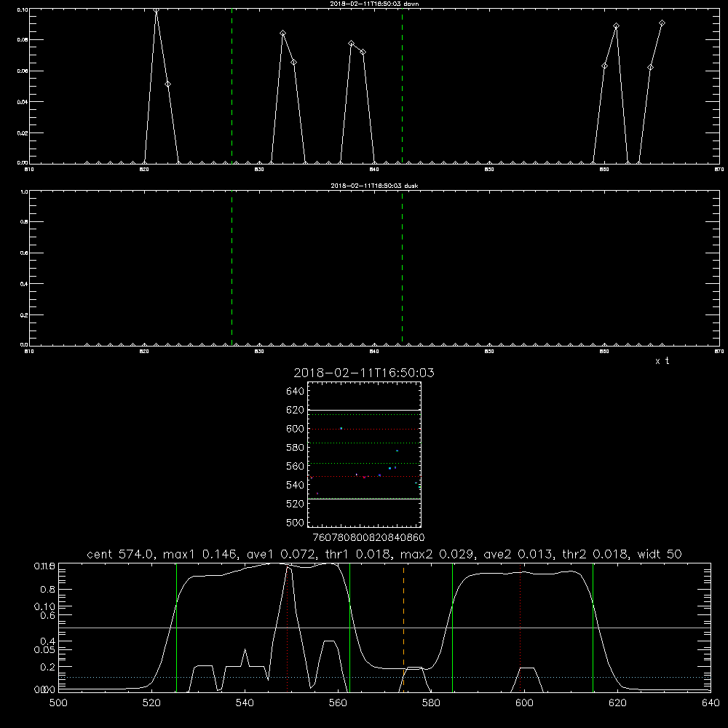The width and height of the screenshot is (728, 728).
Task: Click the green vertical line near 525 in bottom plot
Action: click(176, 628)
